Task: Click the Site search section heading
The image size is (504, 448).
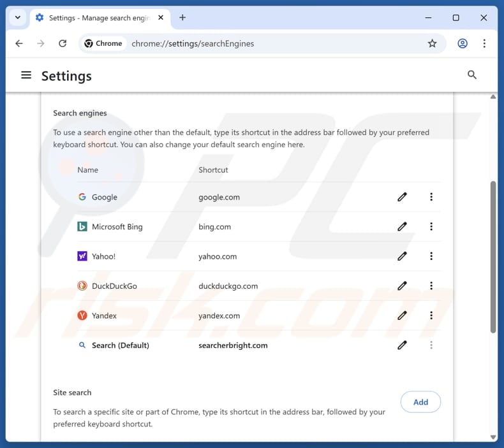Action: click(x=72, y=393)
